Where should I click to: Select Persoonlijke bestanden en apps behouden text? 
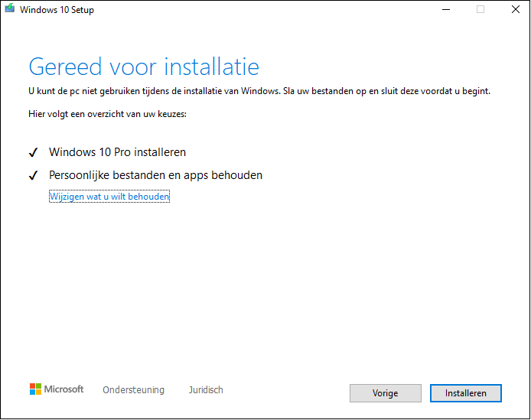pyautogui.click(x=156, y=175)
